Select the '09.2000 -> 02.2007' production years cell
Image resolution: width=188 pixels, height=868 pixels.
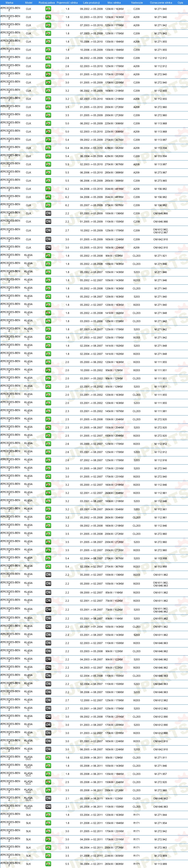point(91,593)
